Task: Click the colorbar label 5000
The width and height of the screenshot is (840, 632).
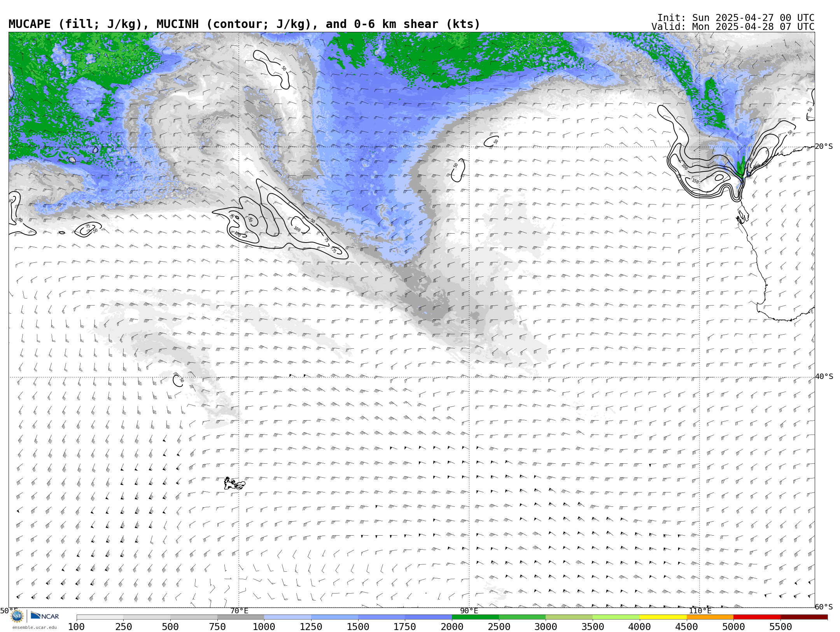Action: [x=733, y=627]
